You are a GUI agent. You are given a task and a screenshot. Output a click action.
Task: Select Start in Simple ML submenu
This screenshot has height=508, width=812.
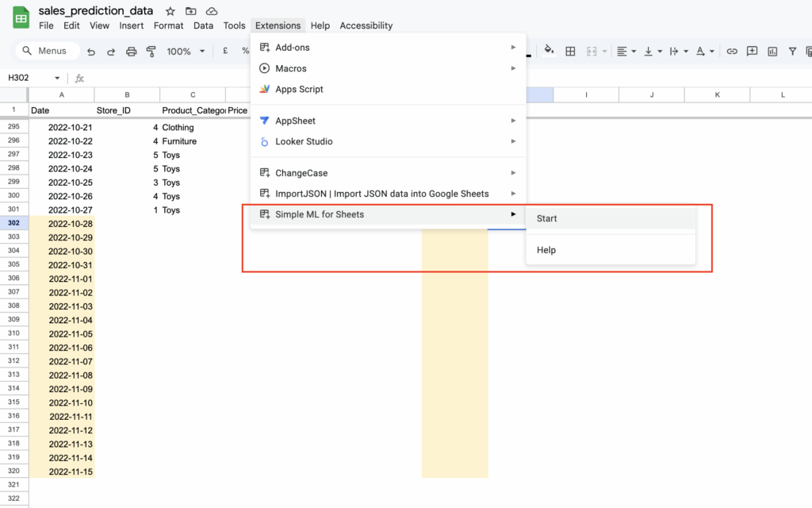pyautogui.click(x=547, y=218)
